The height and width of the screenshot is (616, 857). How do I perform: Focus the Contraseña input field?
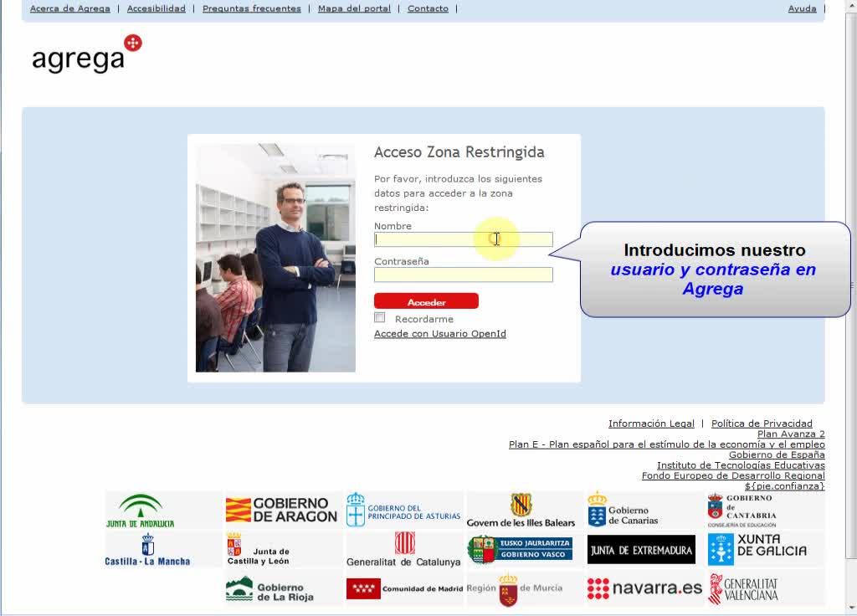point(464,275)
